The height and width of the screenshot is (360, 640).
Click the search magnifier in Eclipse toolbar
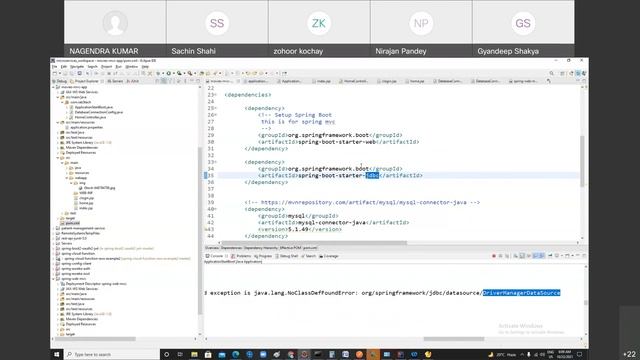[551, 73]
